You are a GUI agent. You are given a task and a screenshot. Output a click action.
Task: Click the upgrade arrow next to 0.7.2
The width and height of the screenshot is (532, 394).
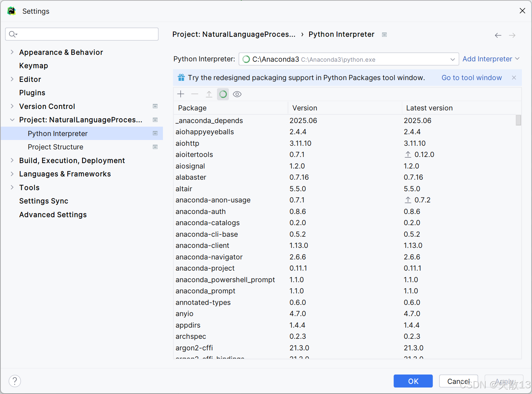408,200
